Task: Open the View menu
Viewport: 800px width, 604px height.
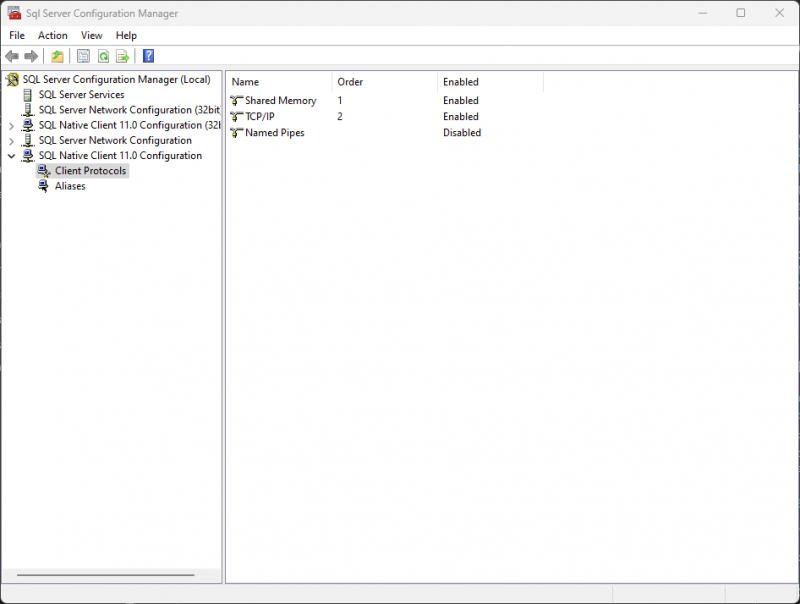Action: point(91,35)
